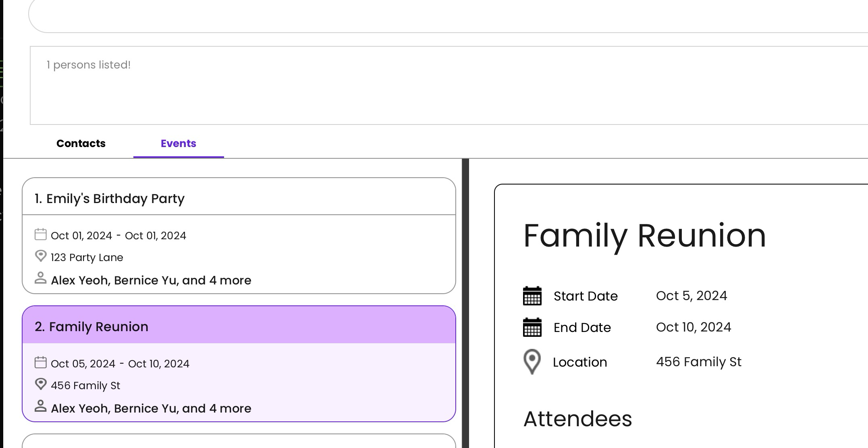Click person icon in Emily's Birthday Party card

(40, 278)
